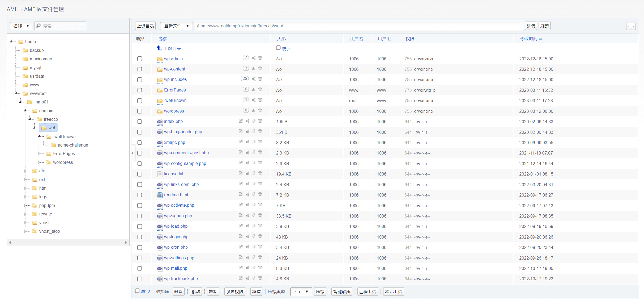Image resolution: width=644 pixels, height=304 pixels.
Task: Tick the checkbox for ErrorPages
Action: coord(139,90)
